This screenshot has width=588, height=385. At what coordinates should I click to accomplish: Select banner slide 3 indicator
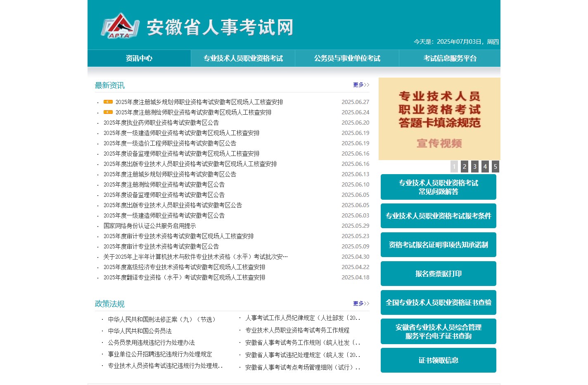click(475, 166)
